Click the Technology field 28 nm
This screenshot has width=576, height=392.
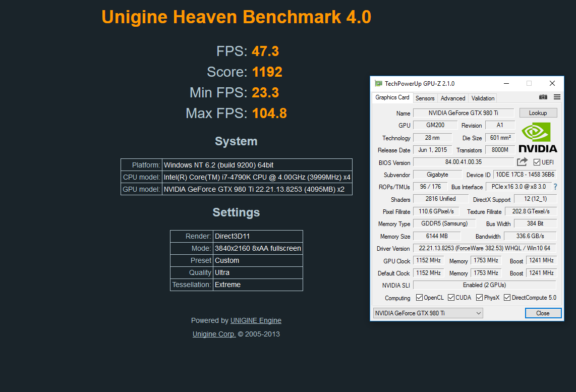(x=432, y=138)
